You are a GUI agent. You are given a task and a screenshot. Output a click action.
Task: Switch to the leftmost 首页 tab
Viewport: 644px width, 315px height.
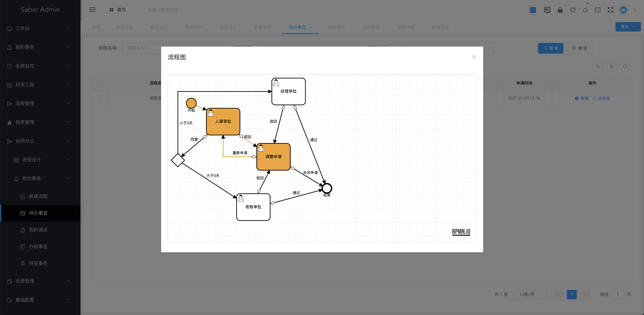(96, 27)
